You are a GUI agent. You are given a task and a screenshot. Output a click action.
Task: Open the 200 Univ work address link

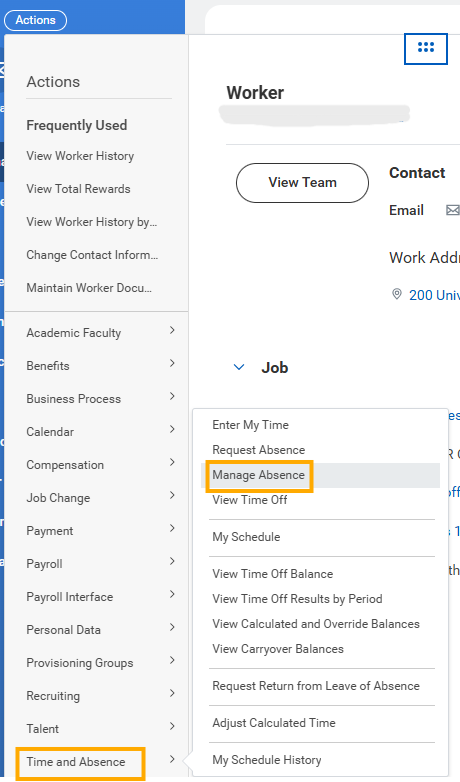pyautogui.click(x=434, y=295)
